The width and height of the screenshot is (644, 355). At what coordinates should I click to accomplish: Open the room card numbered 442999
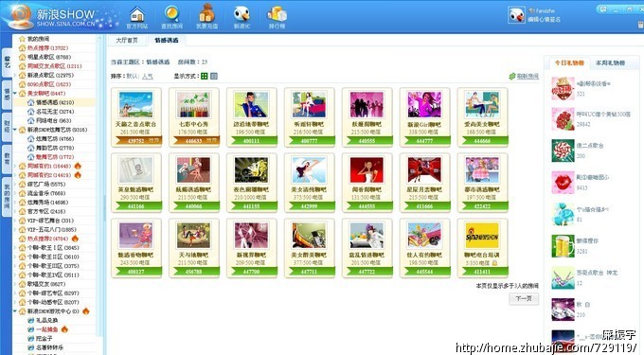pyautogui.click(x=309, y=183)
